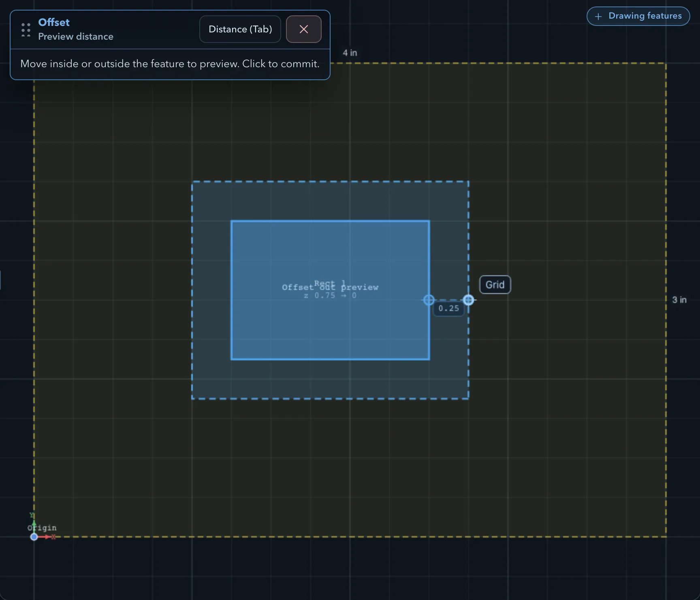700x600 pixels.
Task: Click the Distance (Tab) button
Action: tap(240, 29)
